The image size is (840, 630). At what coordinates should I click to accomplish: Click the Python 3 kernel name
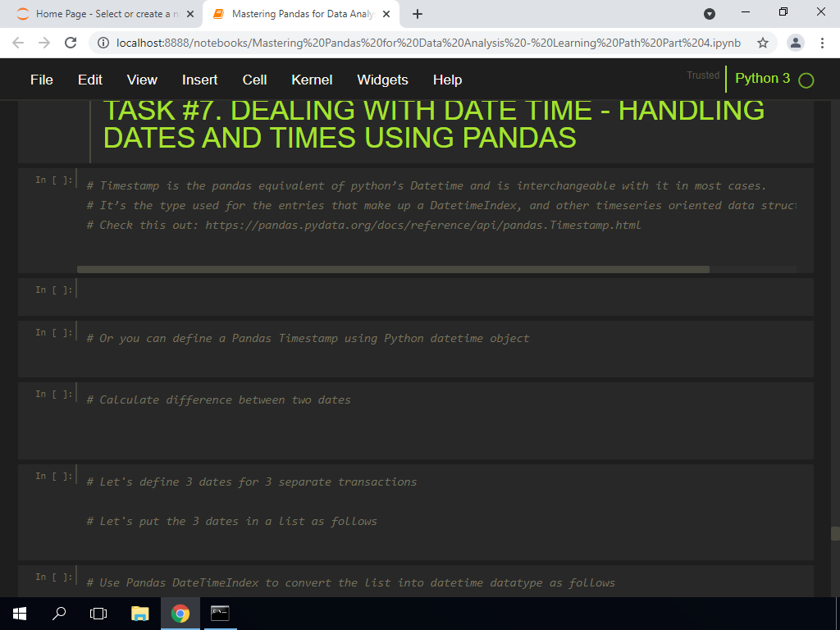click(x=762, y=78)
